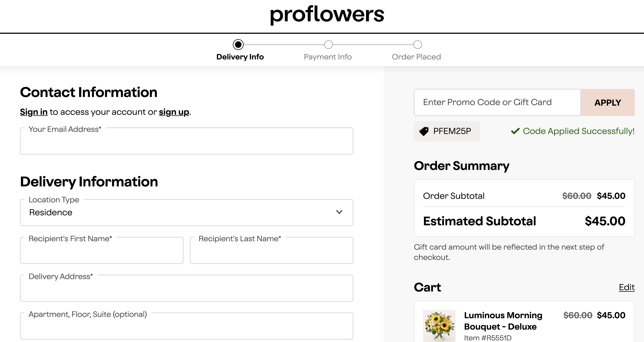The width and height of the screenshot is (644, 342).
Task: Click the Delivery Info step label
Action: [x=240, y=57]
